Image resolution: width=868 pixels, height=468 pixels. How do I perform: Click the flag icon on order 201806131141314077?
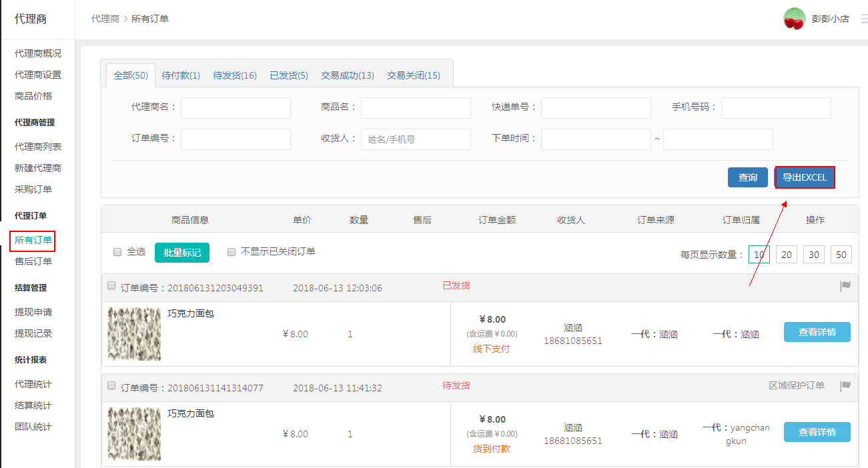pyautogui.click(x=845, y=385)
